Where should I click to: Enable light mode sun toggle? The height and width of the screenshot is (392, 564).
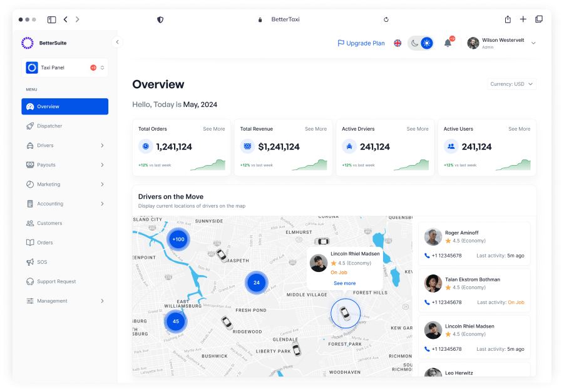[x=427, y=43]
